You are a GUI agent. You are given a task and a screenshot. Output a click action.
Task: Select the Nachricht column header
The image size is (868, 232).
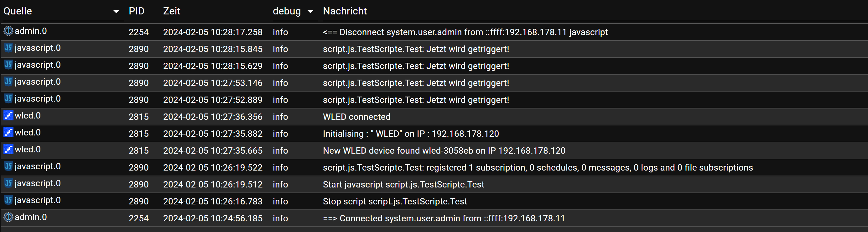(345, 11)
